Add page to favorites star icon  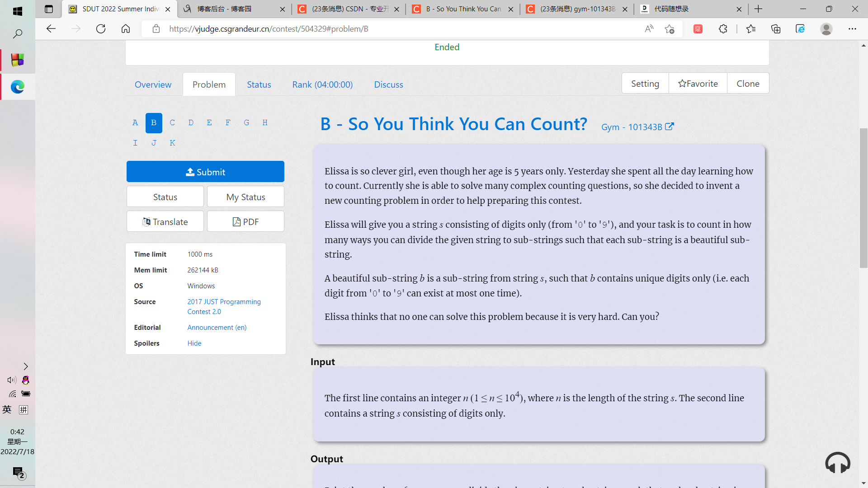click(670, 29)
